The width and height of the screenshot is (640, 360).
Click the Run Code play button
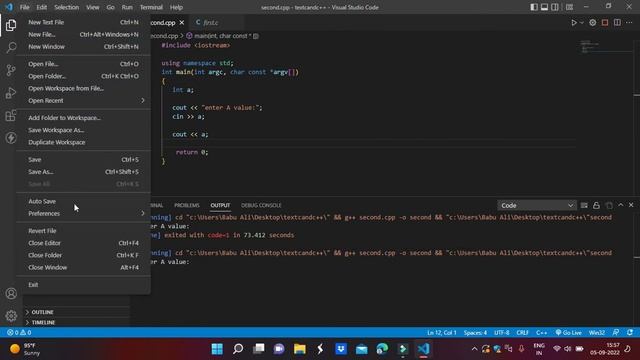573,22
